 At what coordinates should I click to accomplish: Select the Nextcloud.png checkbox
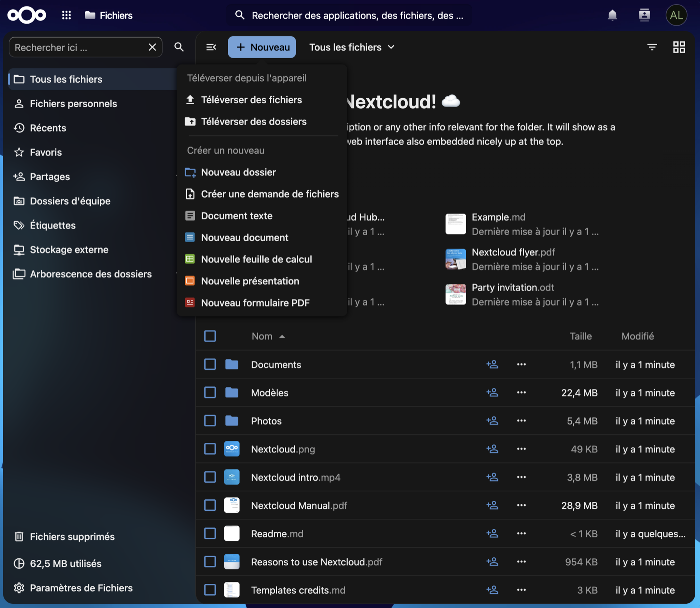210,449
